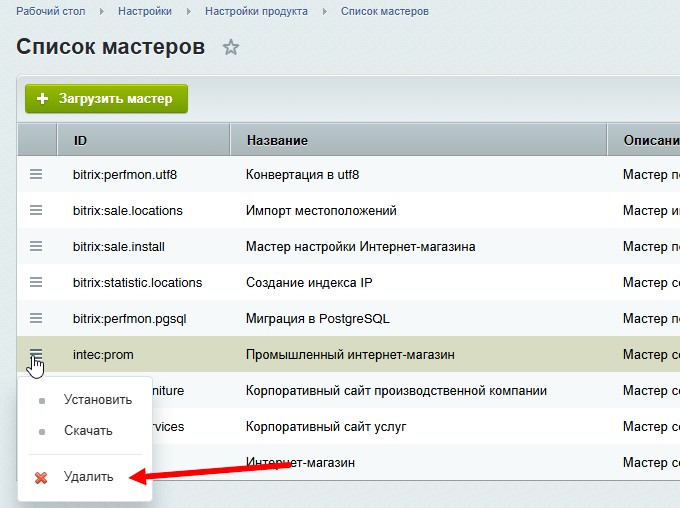Screen dimensions: 680x508
Task: Click Создание индекса IP cell
Action: pyautogui.click(x=309, y=283)
